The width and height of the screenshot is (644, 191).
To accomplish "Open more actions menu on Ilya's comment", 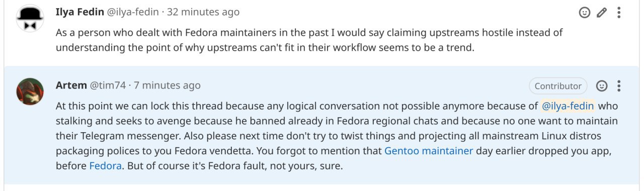I will point(619,13).
